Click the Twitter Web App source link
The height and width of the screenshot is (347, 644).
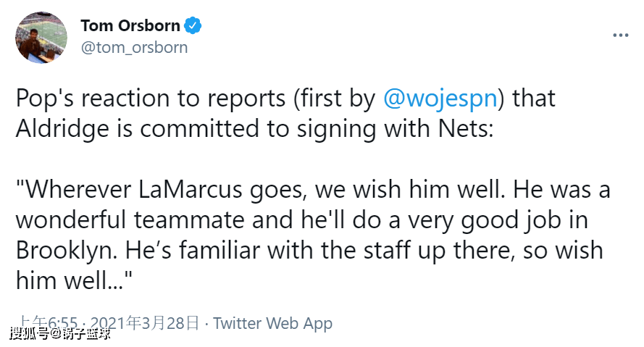coord(272,324)
